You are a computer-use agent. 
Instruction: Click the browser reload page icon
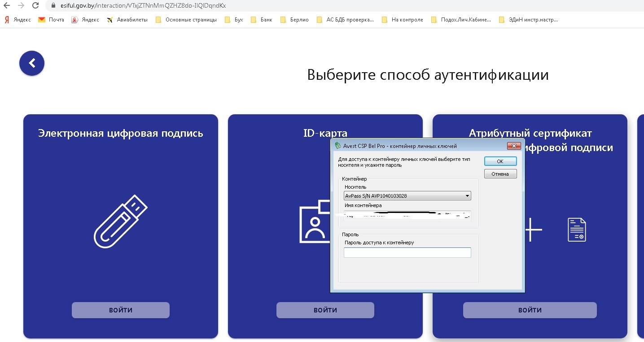point(35,6)
